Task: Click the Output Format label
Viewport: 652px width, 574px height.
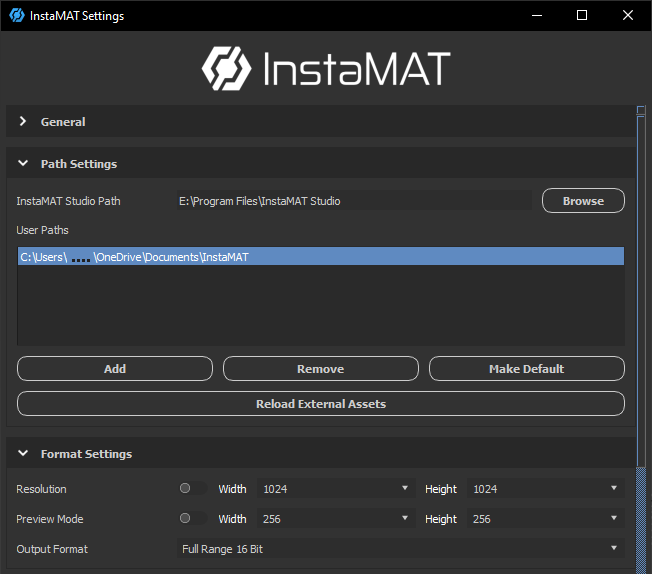Action: (x=52, y=549)
